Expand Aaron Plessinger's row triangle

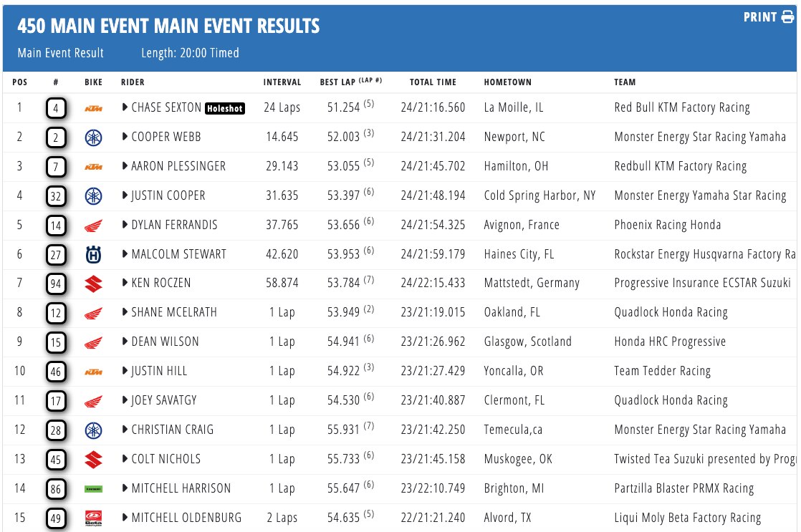125,166
